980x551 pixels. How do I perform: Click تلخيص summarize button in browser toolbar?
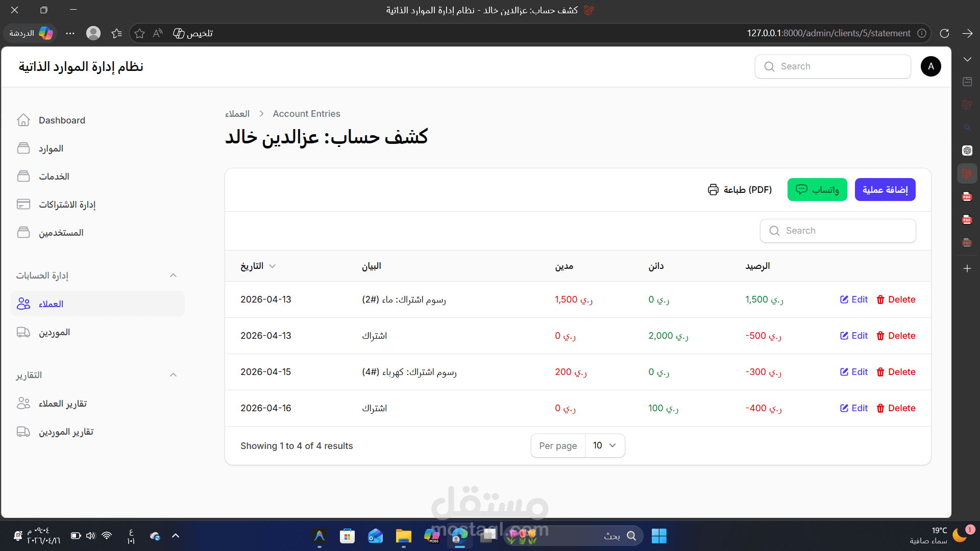point(193,33)
